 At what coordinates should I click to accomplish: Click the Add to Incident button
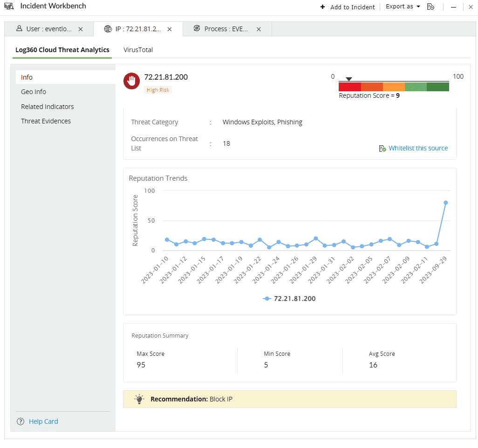[347, 7]
